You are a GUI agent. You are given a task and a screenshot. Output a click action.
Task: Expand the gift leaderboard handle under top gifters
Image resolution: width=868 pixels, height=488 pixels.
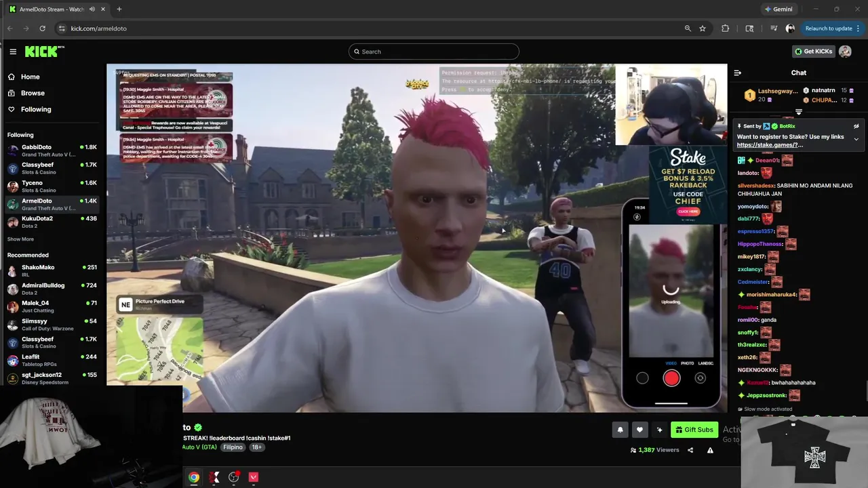798,112
